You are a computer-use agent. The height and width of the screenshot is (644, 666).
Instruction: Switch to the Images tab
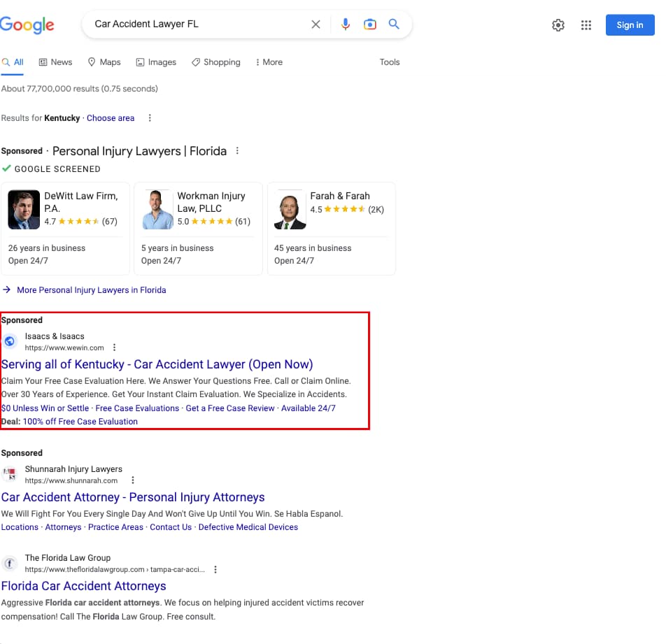pos(156,62)
